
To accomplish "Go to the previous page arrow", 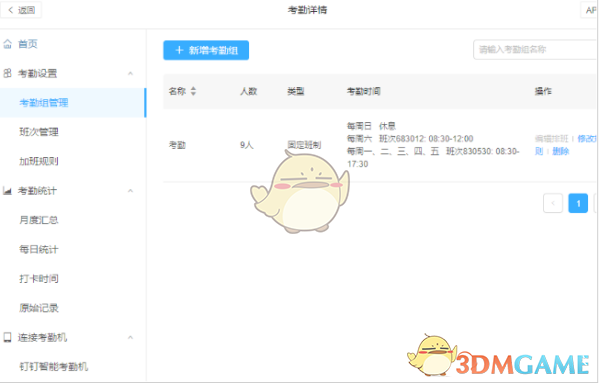I will point(553,203).
